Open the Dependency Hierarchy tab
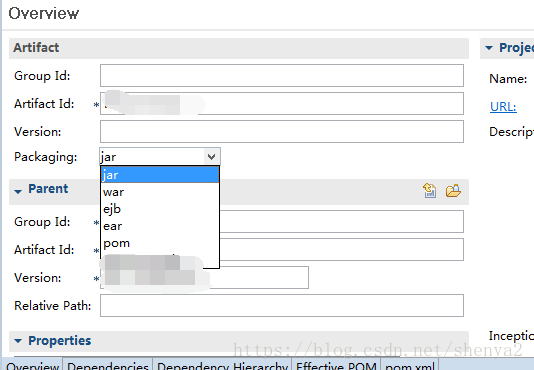 point(222,365)
